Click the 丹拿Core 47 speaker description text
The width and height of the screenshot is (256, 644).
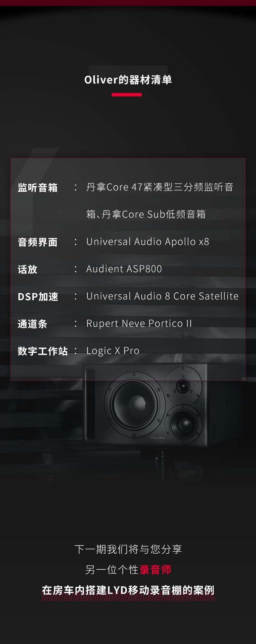click(160, 187)
